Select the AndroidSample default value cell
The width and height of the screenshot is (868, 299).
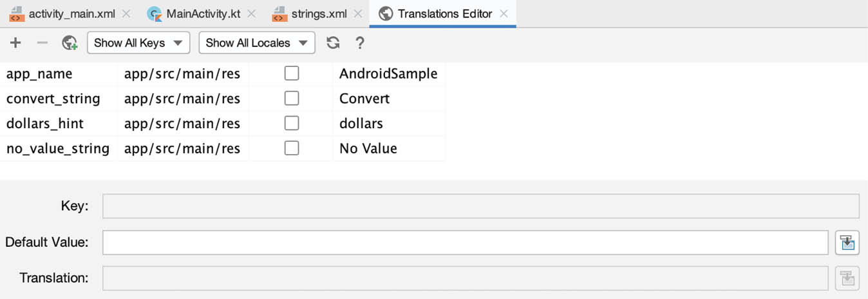coord(388,74)
